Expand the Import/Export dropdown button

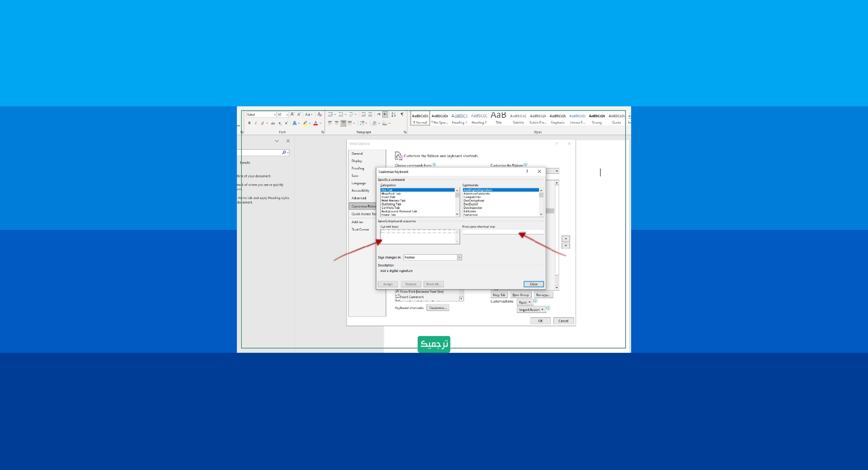(531, 310)
